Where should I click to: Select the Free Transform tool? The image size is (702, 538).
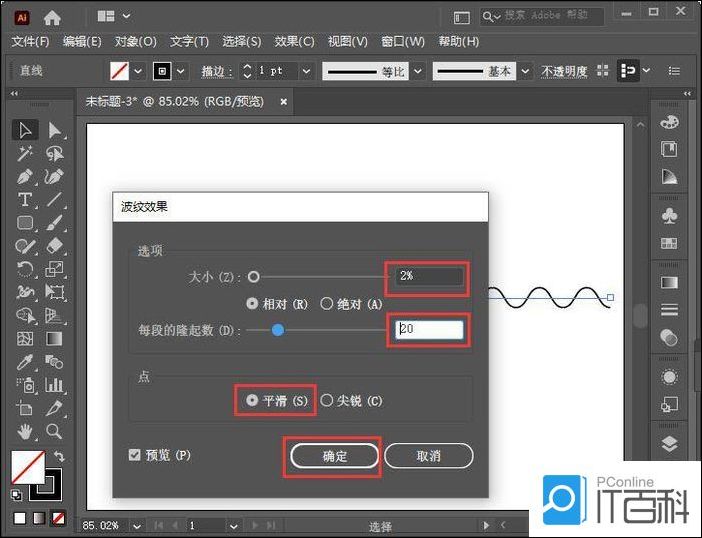click(54, 293)
